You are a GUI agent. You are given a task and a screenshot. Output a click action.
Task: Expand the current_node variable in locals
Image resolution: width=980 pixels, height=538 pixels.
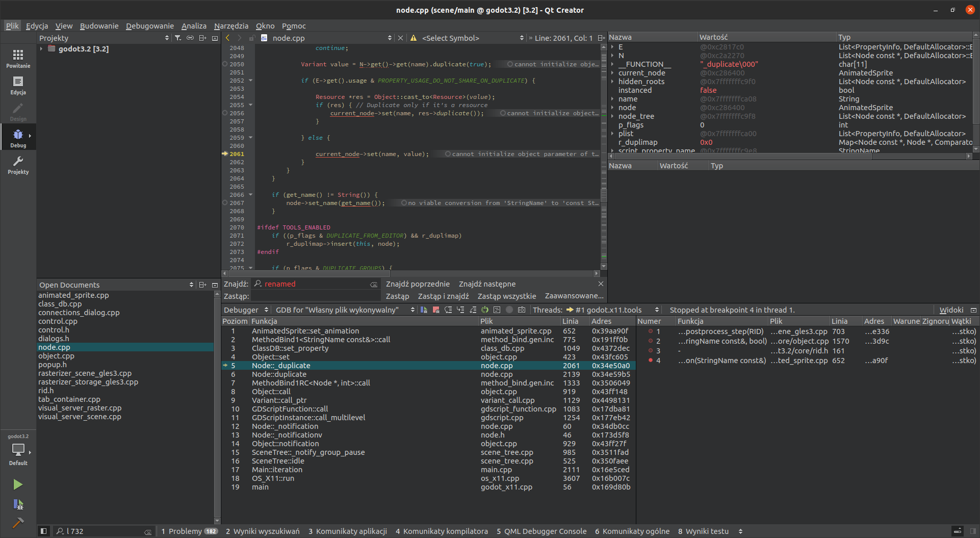point(612,73)
